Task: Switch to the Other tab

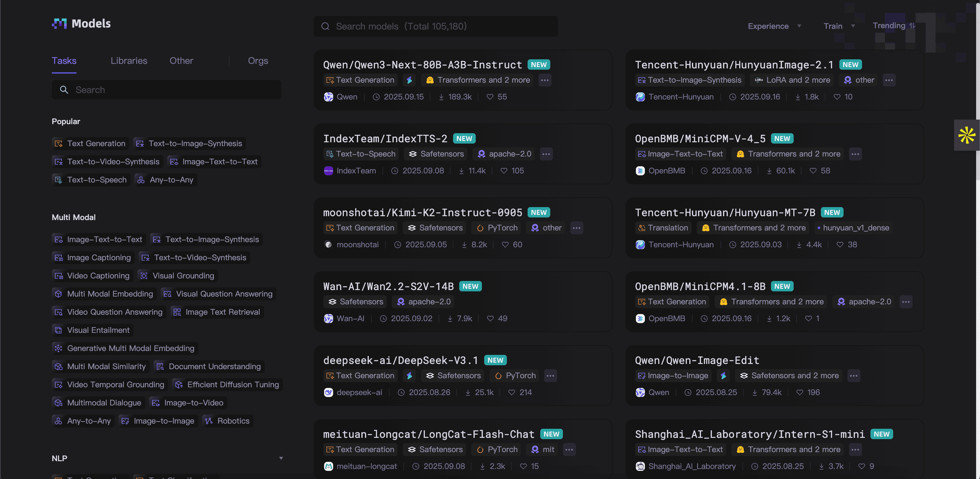Action: click(181, 61)
